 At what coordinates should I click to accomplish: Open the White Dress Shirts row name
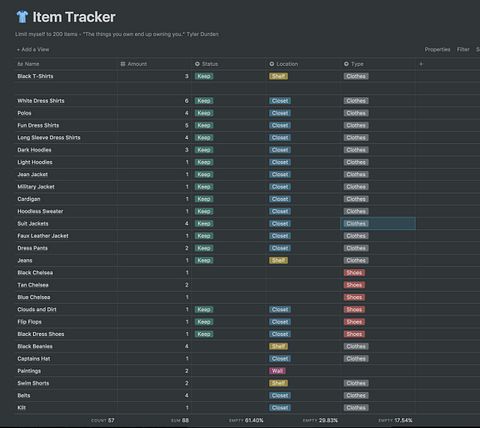pos(41,101)
